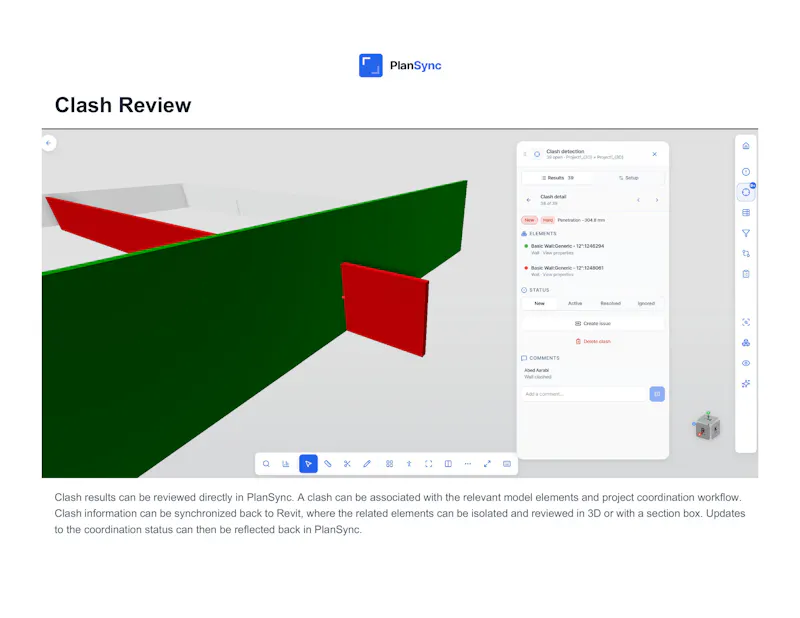Screen dimensions: 800x618
Task: Click the fit-to-view frame icon
Action: tap(429, 464)
